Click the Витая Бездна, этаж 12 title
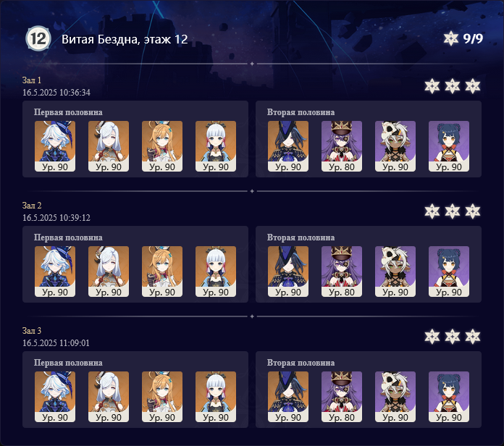Image resolution: width=504 pixels, height=446 pixels. (125, 39)
